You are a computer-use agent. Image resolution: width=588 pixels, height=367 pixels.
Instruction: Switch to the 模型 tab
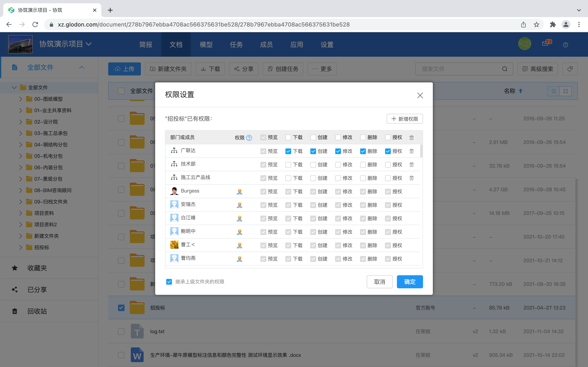click(x=206, y=44)
